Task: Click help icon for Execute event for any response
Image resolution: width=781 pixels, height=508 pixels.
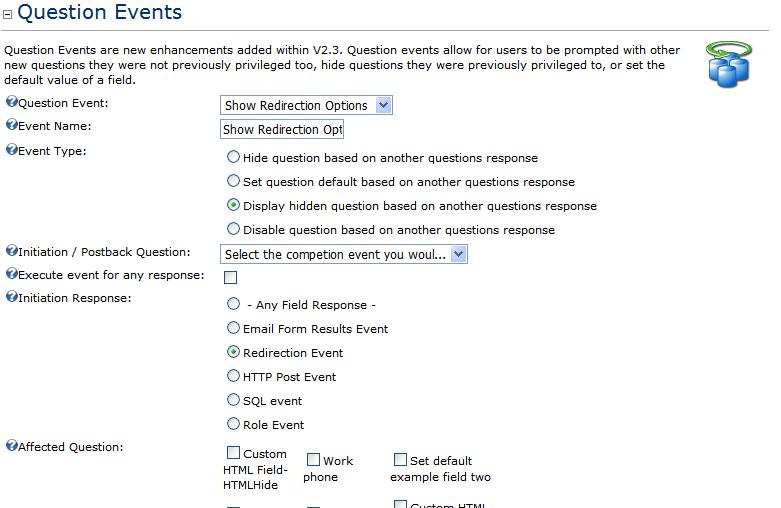Action: [11, 273]
